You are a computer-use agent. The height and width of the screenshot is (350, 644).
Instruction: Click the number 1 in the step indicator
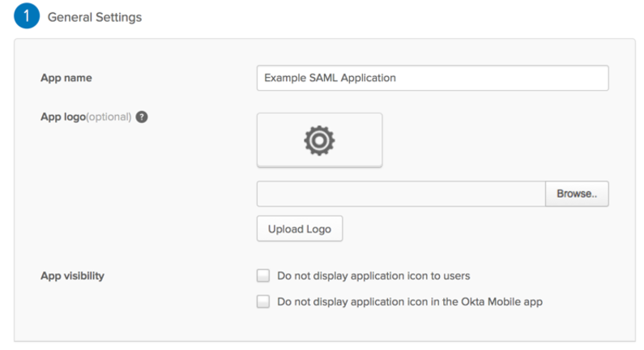(x=27, y=17)
